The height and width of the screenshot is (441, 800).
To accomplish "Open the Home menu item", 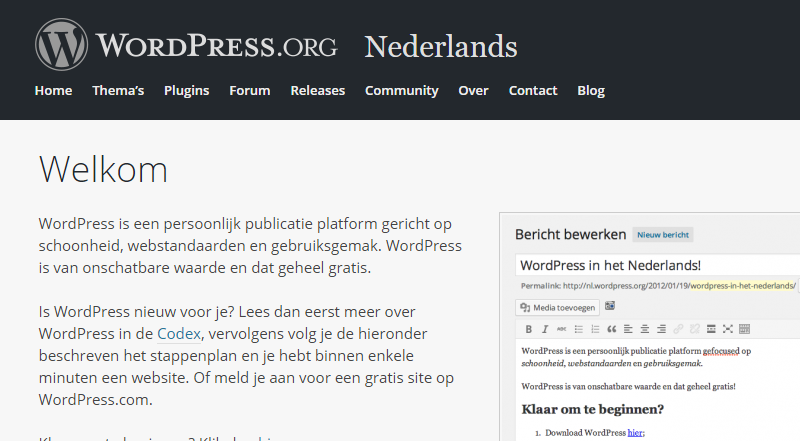I will point(53,90).
